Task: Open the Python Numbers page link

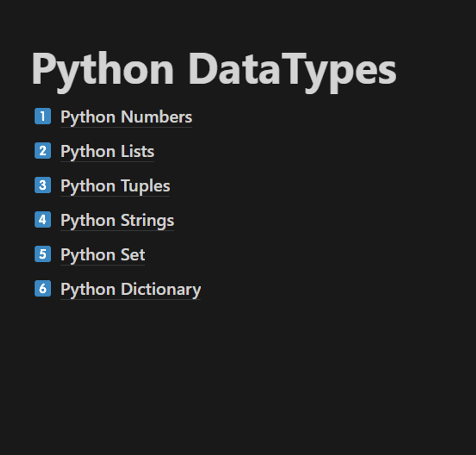Action: [126, 117]
